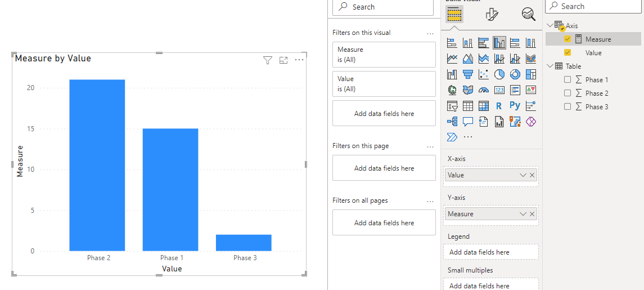The width and height of the screenshot is (644, 290).
Task: Select the multi-row card visual
Action: pos(515,90)
